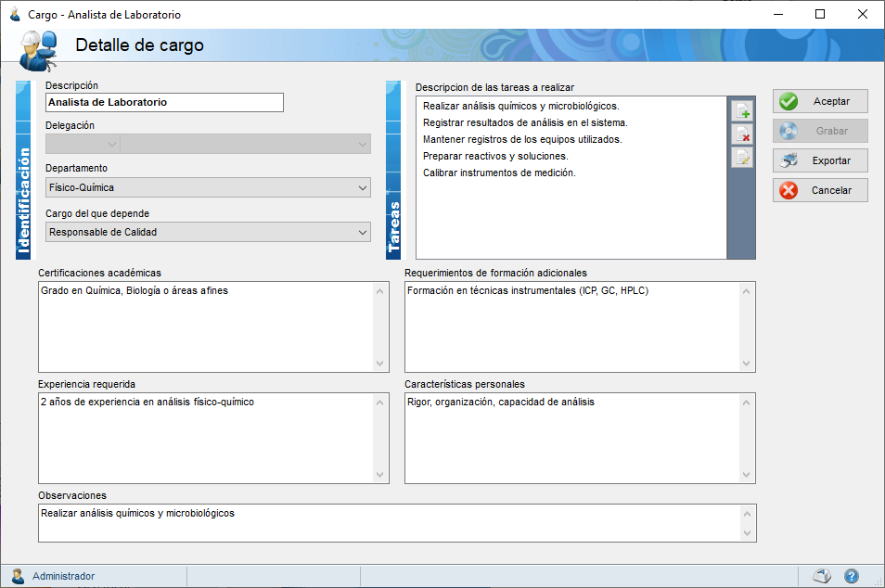Click the Descripción field with Analista de Laboratorio
This screenshot has height=588, width=885.
[164, 102]
